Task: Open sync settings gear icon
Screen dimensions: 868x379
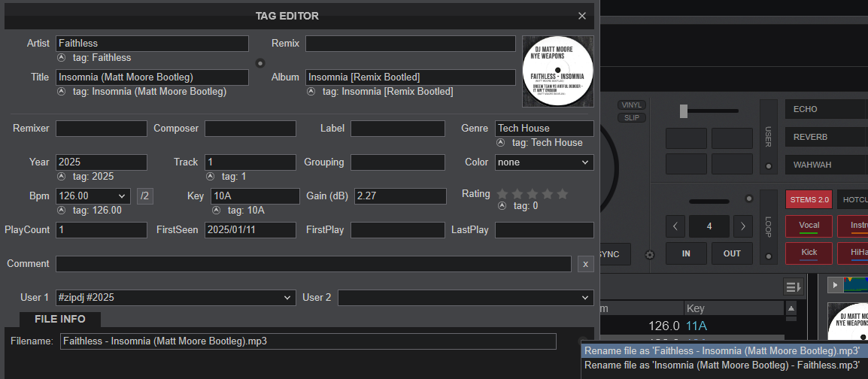Action: (650, 255)
